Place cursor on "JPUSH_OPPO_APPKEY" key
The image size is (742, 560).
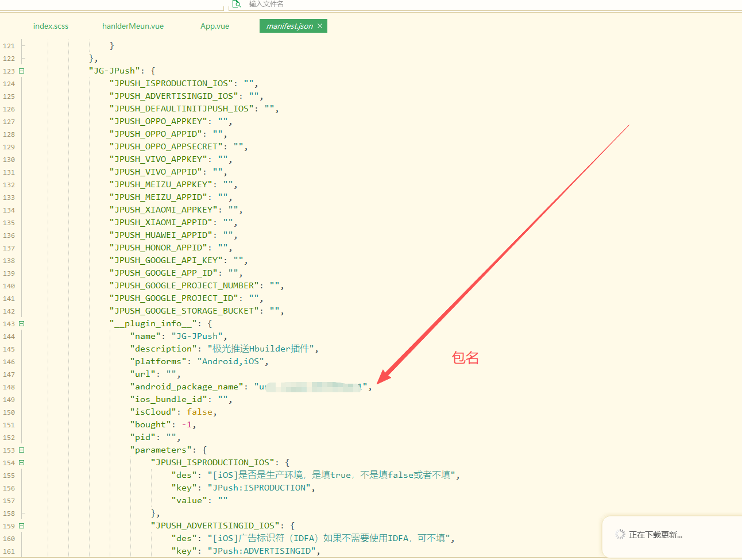pyautogui.click(x=158, y=121)
